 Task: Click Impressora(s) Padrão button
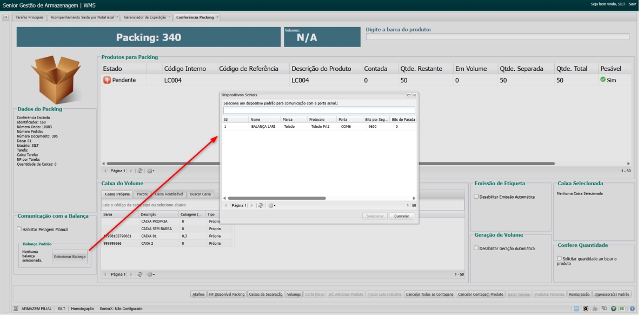tap(612, 295)
